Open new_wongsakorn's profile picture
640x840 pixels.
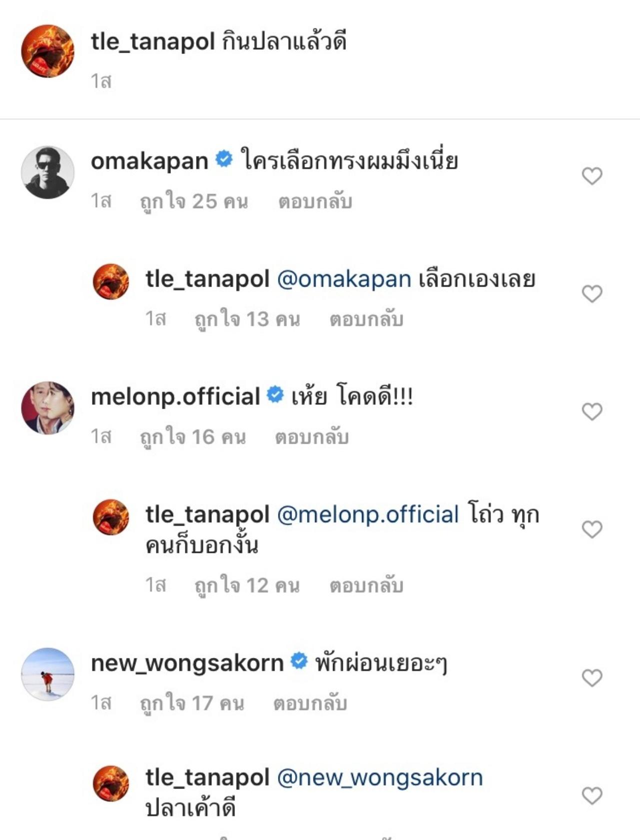pyautogui.click(x=47, y=674)
